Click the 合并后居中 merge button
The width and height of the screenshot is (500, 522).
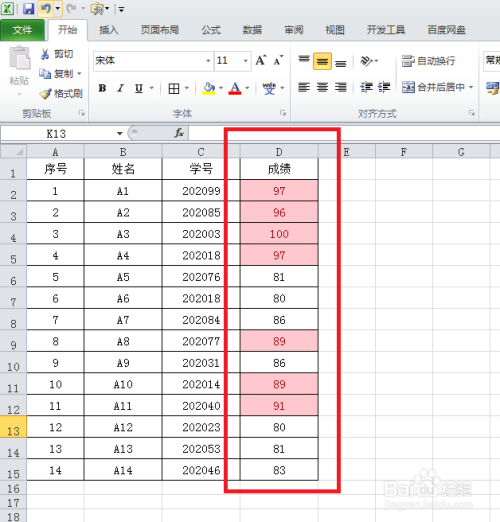tap(433, 87)
